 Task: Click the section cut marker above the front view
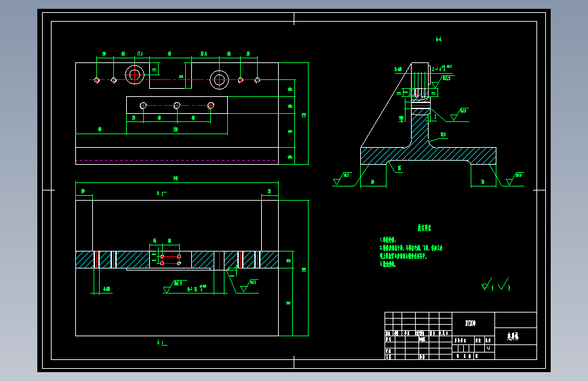click(x=162, y=193)
